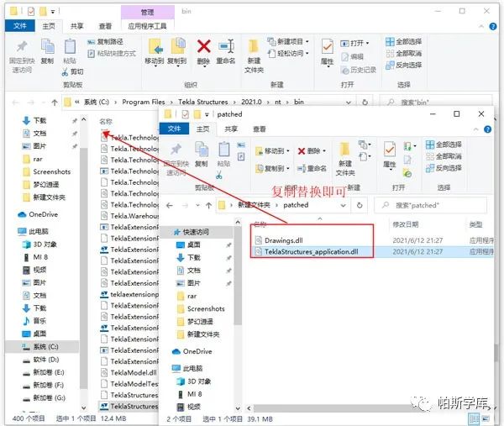
Task: Click the large icons view button in patched status bar
Action: (x=486, y=418)
